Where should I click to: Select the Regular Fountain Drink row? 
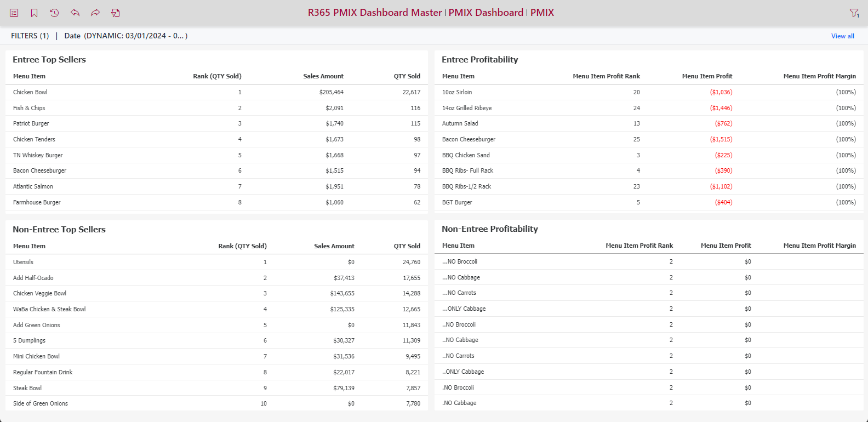(216, 372)
